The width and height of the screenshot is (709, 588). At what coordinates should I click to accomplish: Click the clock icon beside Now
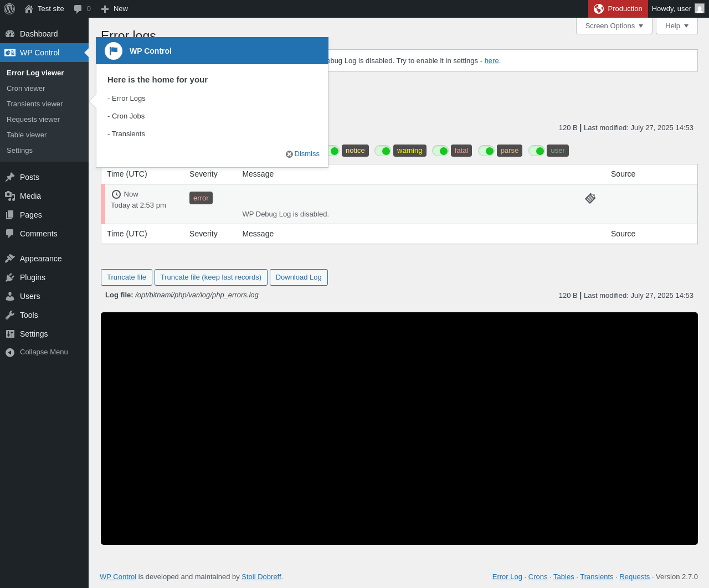click(116, 194)
